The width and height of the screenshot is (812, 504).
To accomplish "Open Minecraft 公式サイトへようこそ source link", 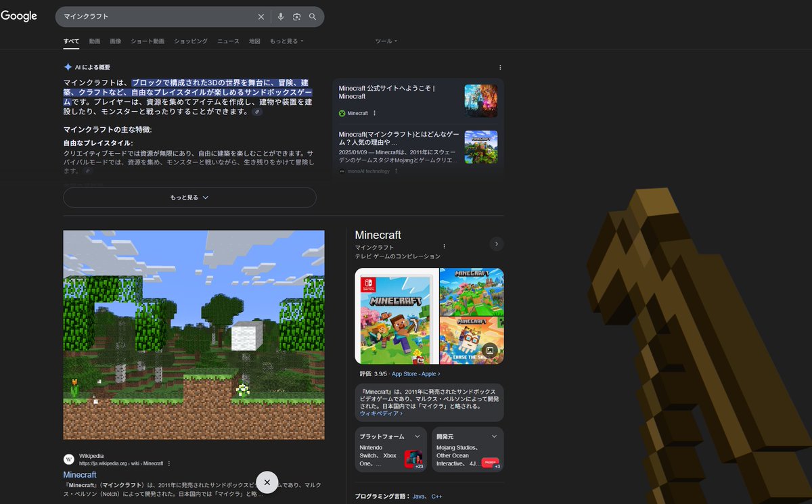I will [x=386, y=92].
